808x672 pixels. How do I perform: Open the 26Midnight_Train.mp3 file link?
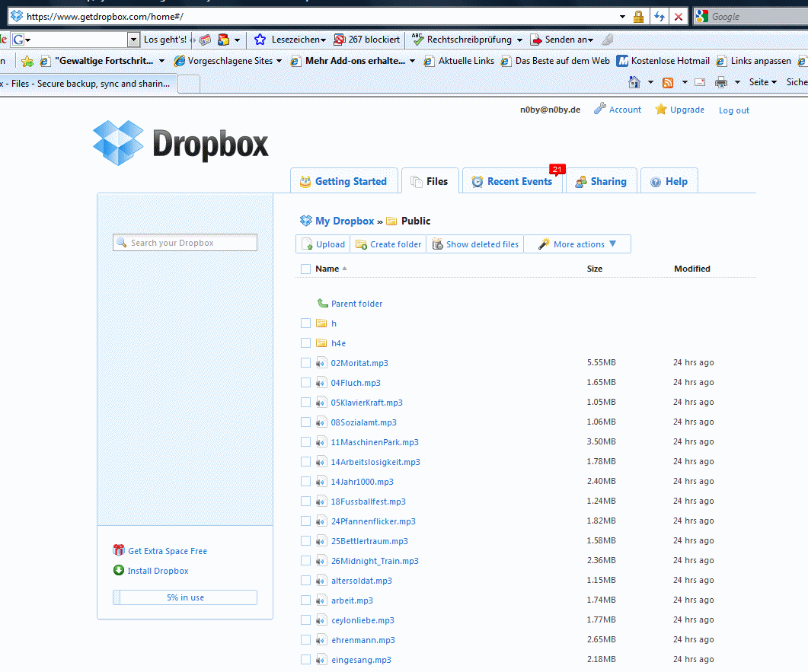pyautogui.click(x=375, y=561)
